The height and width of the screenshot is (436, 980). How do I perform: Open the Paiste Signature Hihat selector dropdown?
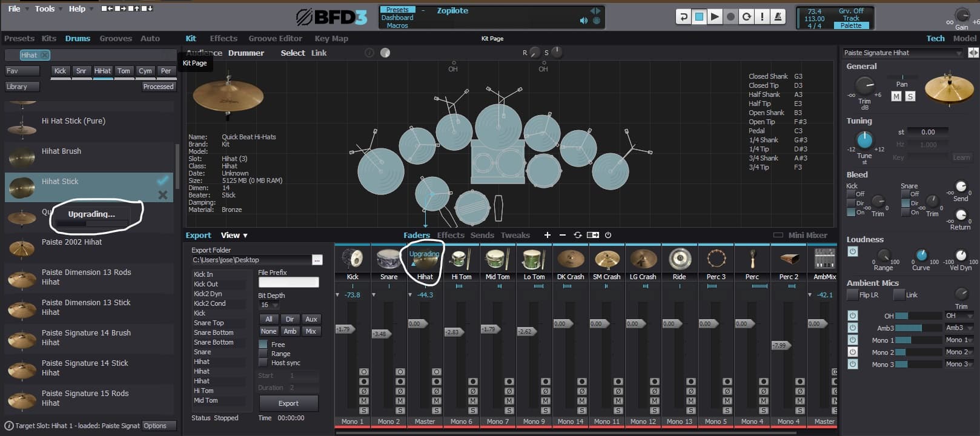903,53
